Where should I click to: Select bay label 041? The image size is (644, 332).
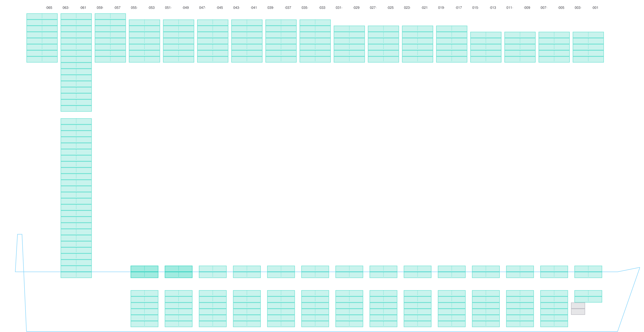pyautogui.click(x=254, y=8)
